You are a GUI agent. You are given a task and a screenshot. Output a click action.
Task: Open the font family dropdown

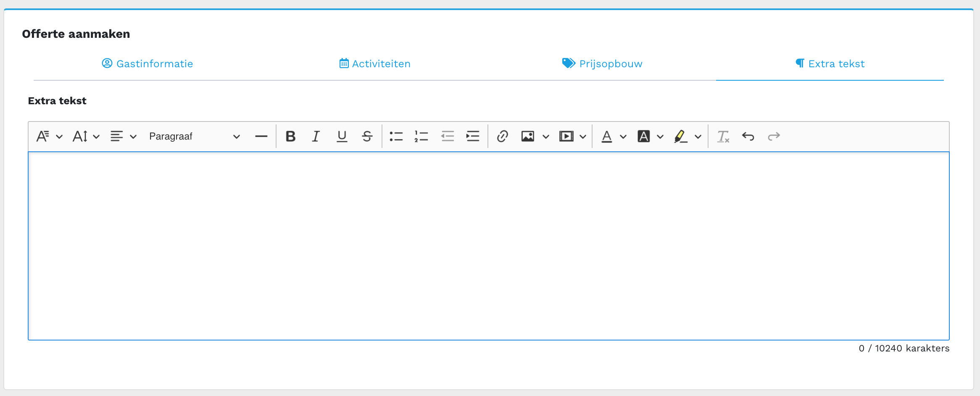49,136
